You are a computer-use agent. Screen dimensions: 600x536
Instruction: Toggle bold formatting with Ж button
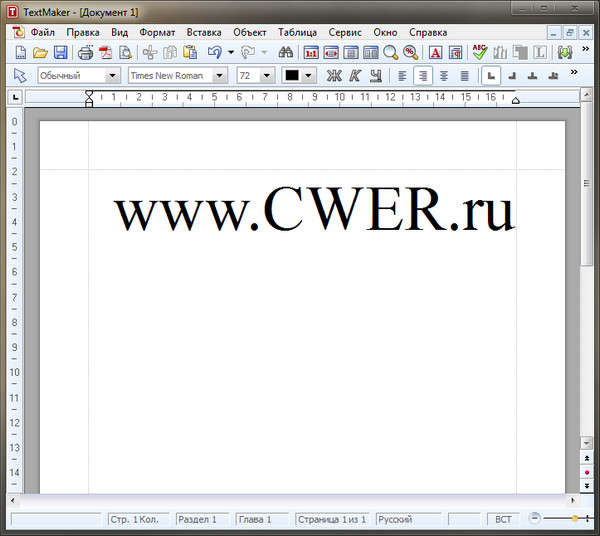(x=334, y=76)
